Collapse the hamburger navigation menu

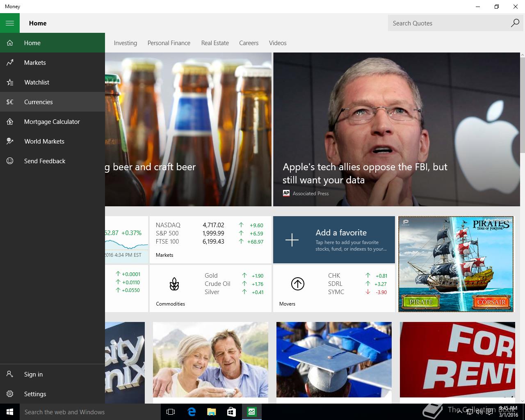[x=10, y=23]
